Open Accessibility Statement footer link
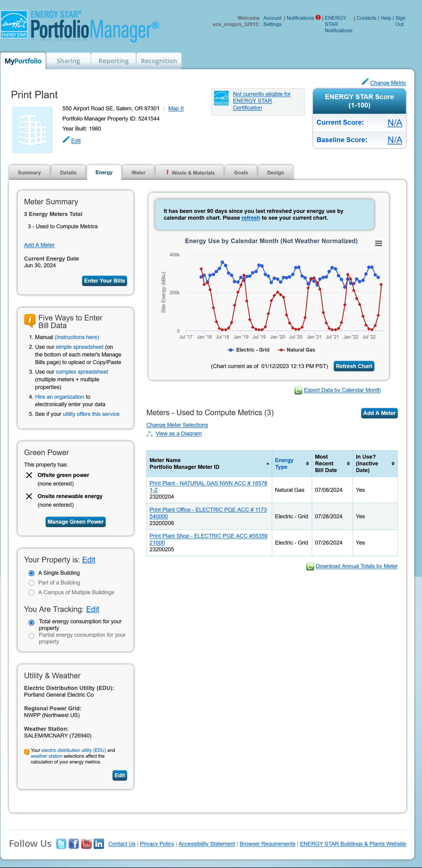 tap(207, 844)
